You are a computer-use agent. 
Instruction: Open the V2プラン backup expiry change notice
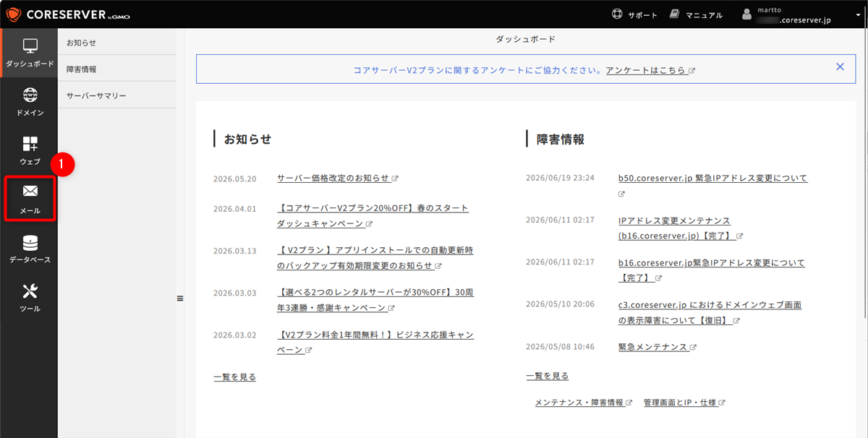375,258
